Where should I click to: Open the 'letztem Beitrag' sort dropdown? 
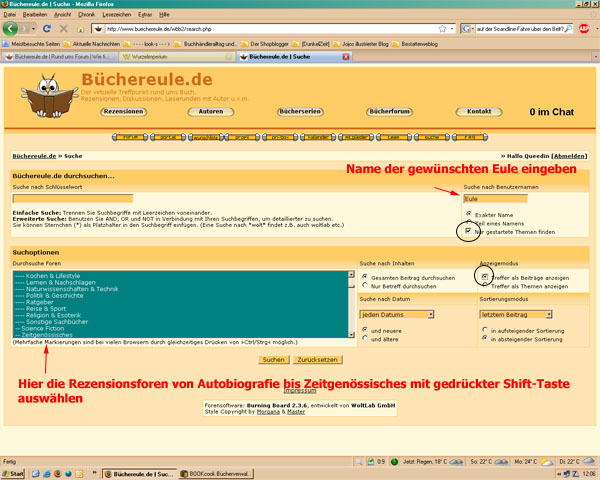pyautogui.click(x=511, y=313)
